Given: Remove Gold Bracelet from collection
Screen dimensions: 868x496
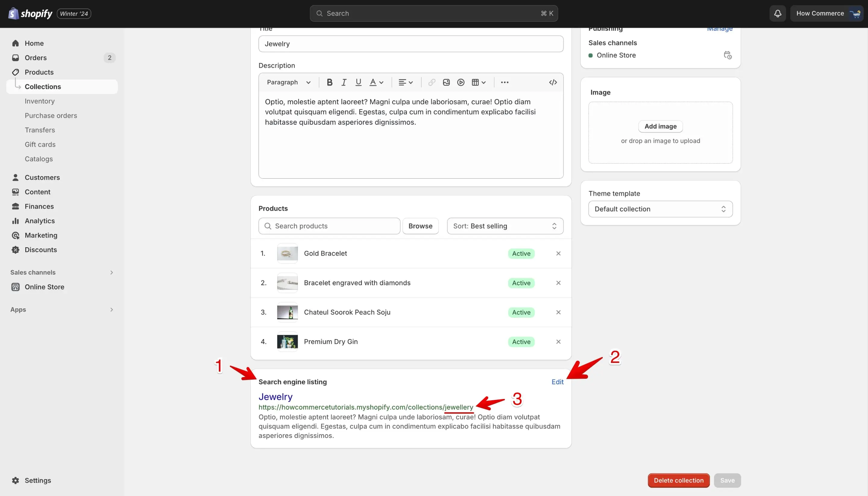Looking at the screenshot, I should click(x=558, y=254).
